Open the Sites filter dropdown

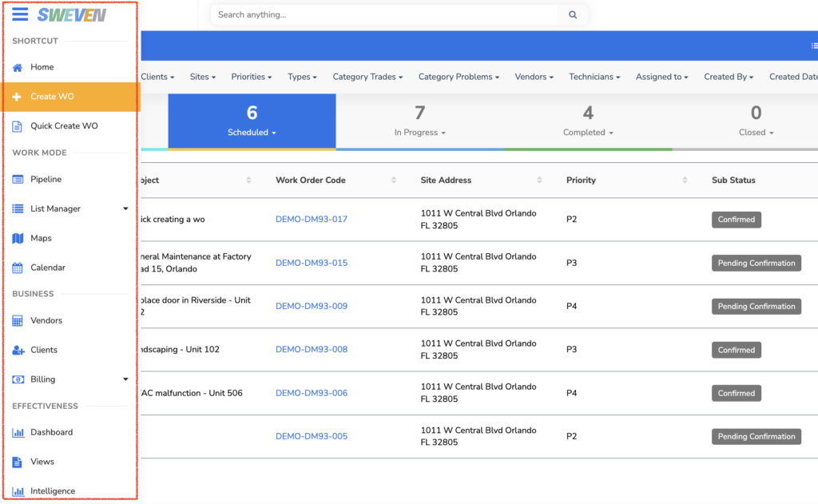pyautogui.click(x=202, y=77)
